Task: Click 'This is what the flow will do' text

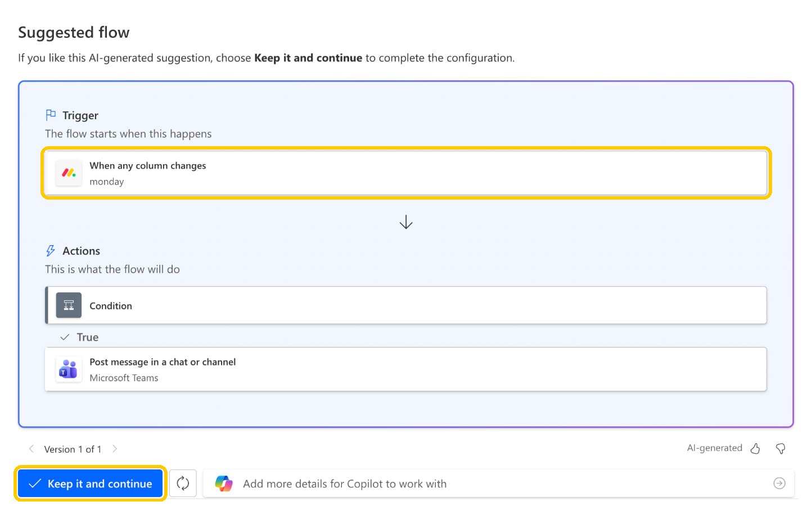Action: (112, 269)
